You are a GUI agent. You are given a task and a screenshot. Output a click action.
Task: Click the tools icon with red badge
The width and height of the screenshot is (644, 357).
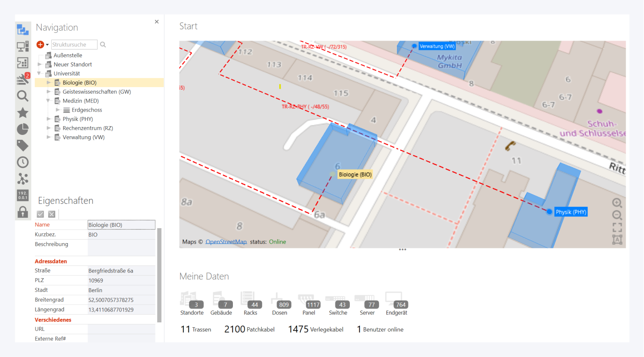point(23,79)
